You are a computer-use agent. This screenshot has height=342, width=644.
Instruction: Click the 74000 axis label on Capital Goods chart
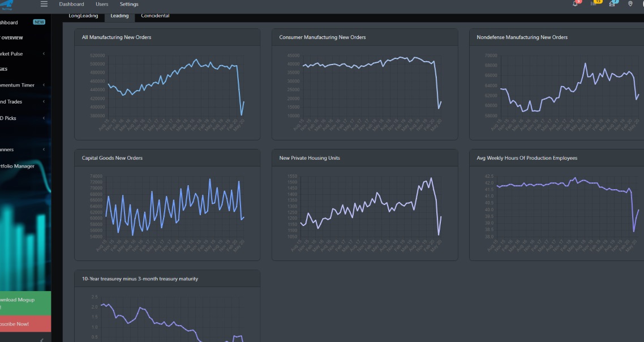(x=96, y=176)
